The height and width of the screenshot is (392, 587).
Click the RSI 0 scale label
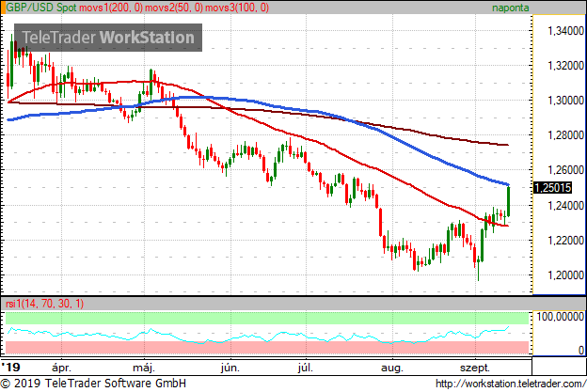coord(581,350)
